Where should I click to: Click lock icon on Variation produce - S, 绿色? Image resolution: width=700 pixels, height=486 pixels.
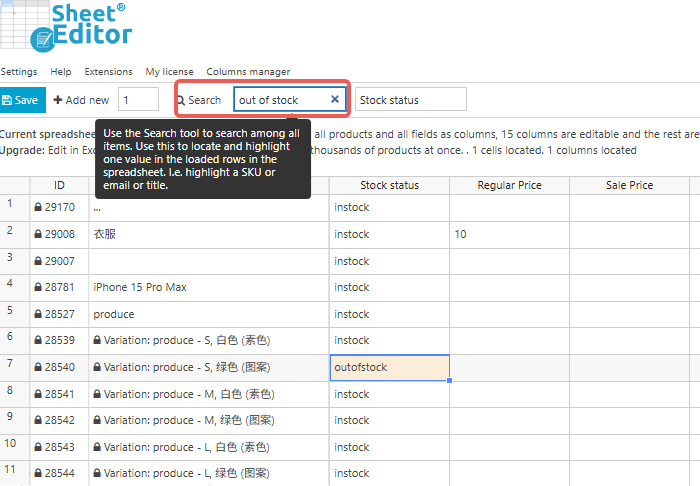[98, 368]
